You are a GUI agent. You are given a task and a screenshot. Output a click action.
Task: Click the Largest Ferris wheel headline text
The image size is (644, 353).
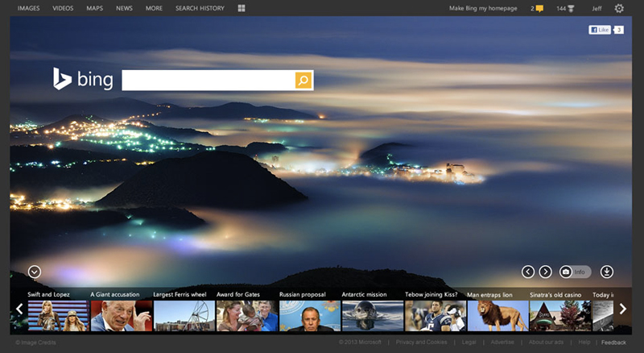click(180, 295)
